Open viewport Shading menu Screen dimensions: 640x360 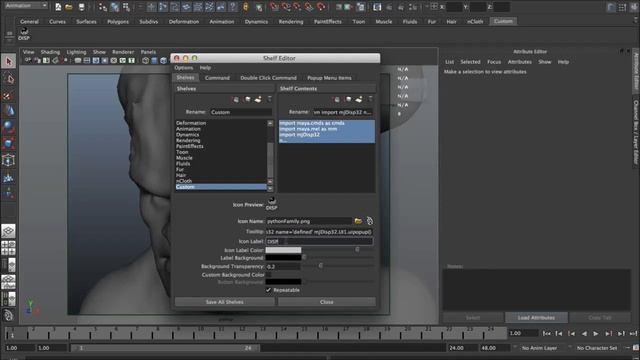(x=50, y=52)
